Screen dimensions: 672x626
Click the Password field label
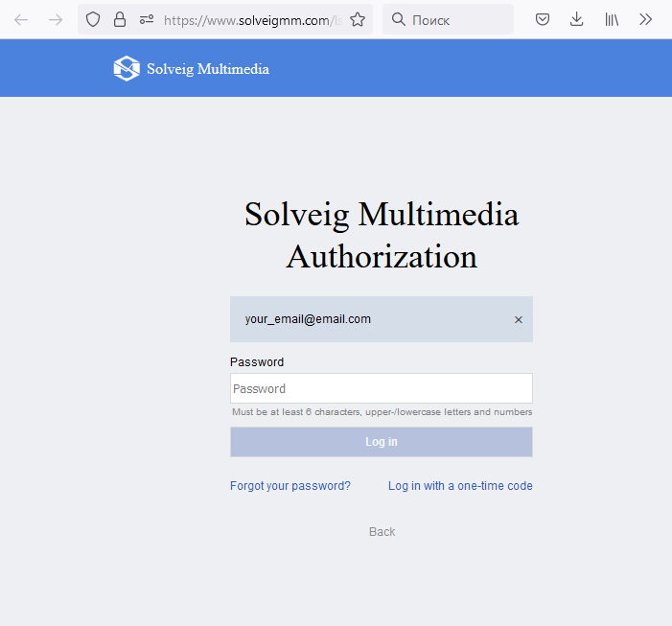[257, 362]
